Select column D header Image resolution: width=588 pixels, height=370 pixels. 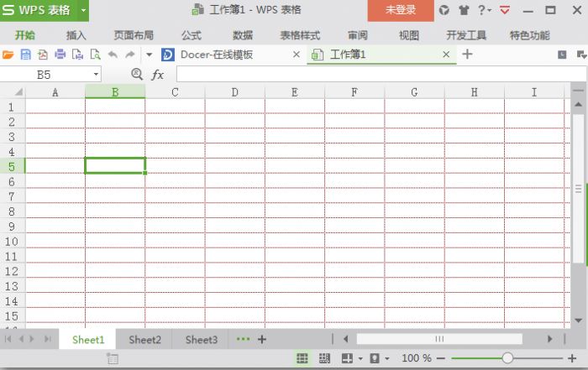pyautogui.click(x=234, y=91)
